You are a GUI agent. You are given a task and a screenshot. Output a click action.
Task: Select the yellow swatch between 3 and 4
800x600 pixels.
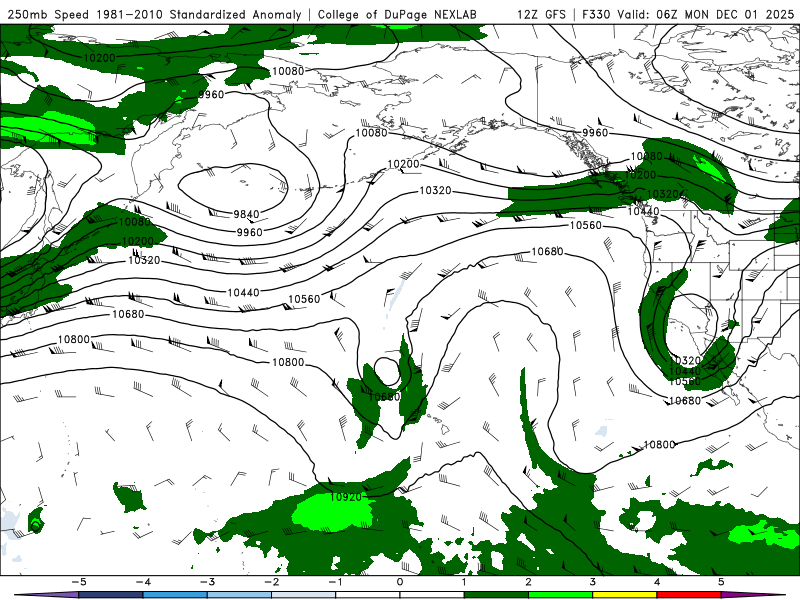pyautogui.click(x=625, y=595)
